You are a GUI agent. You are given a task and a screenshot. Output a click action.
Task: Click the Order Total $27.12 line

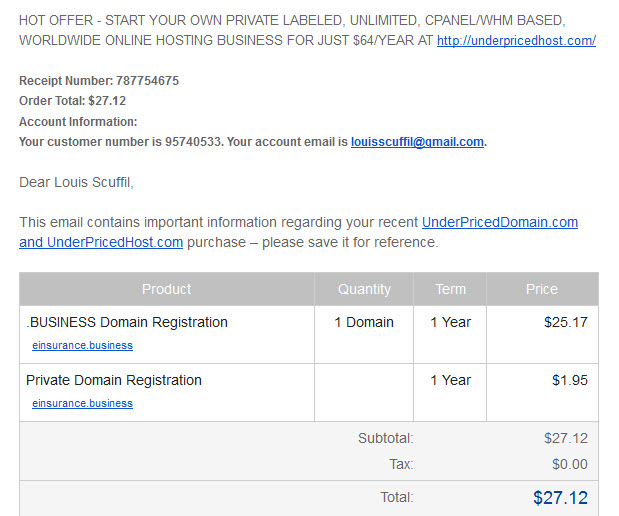(x=73, y=101)
